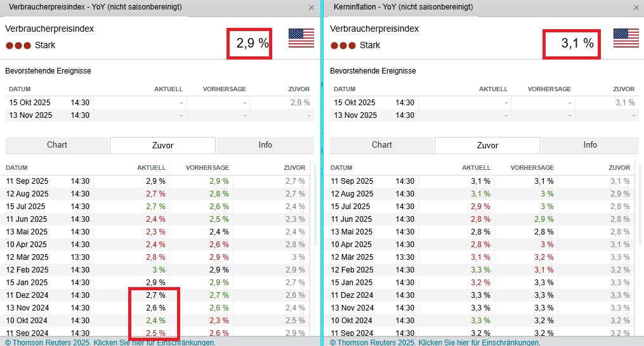644x346 pixels.
Task: Click the US flag icon in the left panel
Action: [301, 38]
